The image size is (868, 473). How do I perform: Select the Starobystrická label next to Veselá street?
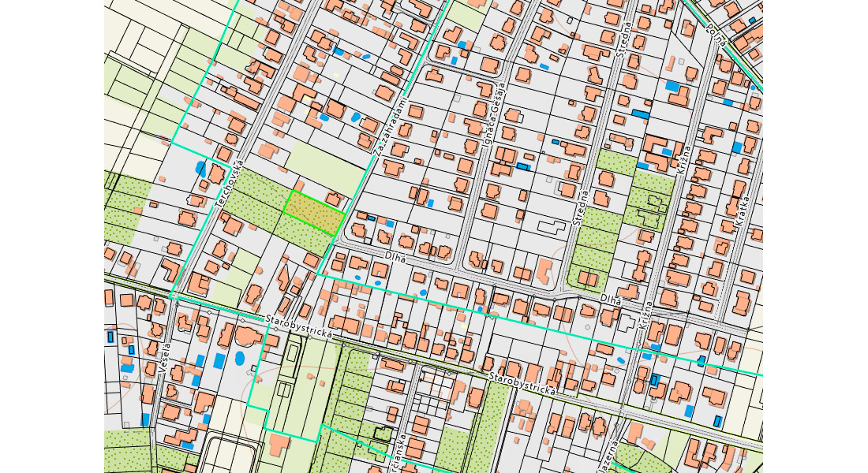298,327
